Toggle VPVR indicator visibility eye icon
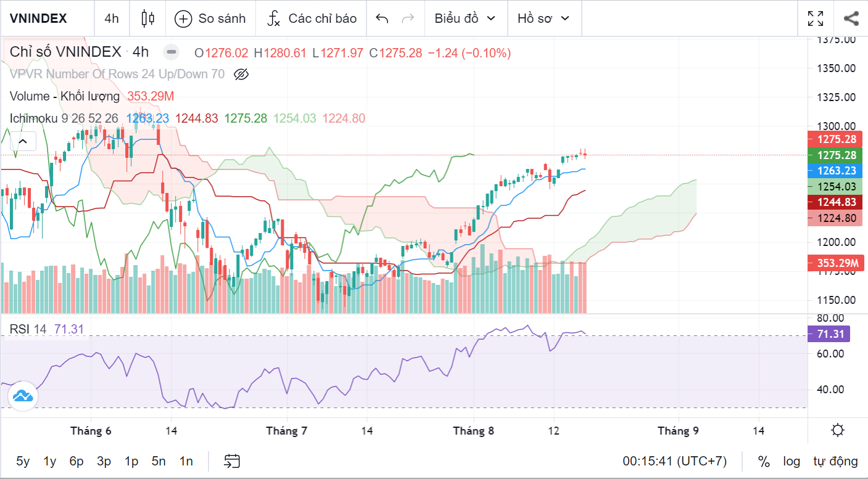 (241, 75)
